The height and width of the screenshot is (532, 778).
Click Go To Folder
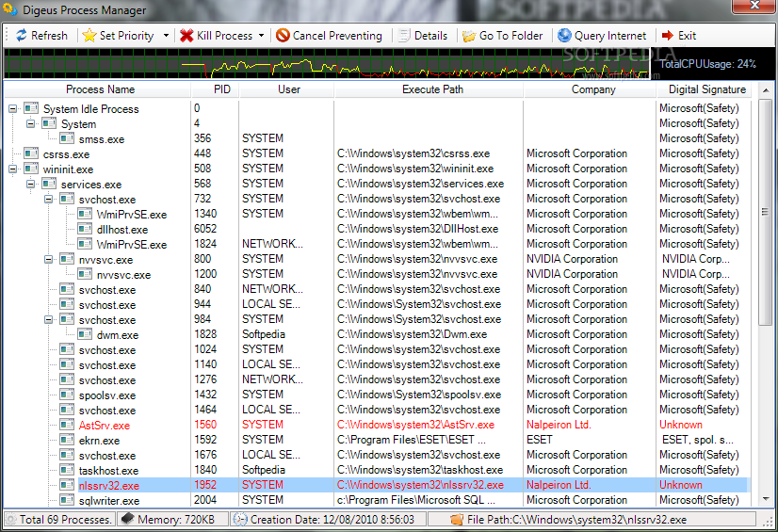502,36
